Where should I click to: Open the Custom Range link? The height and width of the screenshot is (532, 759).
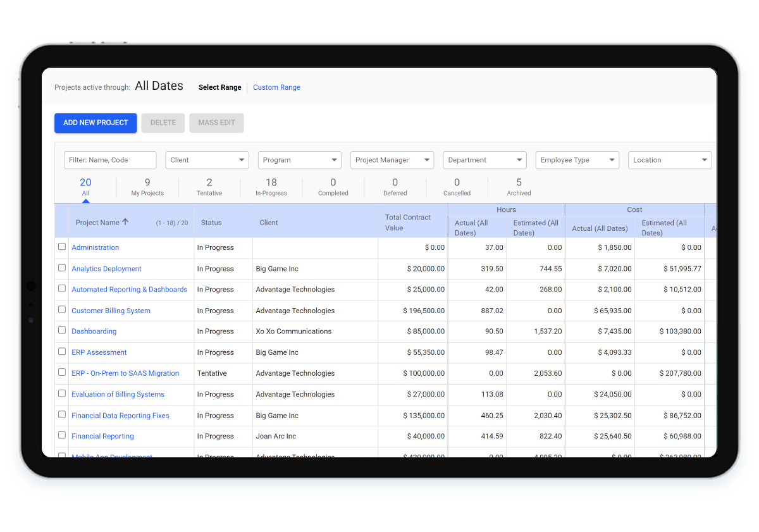coord(276,87)
